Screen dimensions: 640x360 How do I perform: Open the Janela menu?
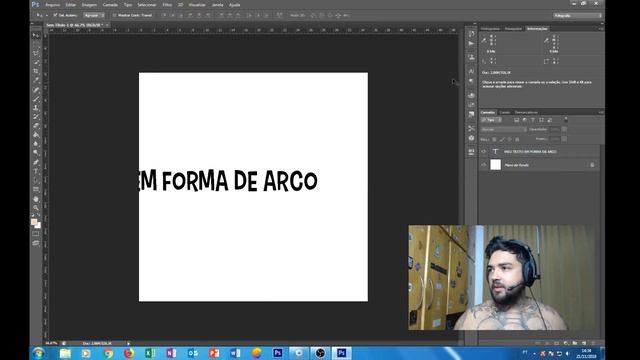coord(218,5)
